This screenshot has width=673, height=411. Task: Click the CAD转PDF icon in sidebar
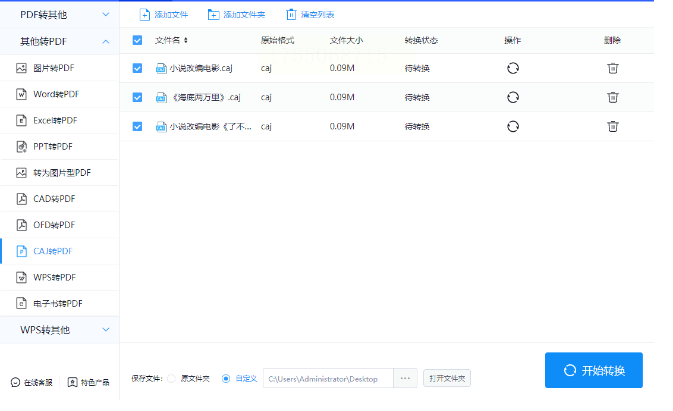pyautogui.click(x=21, y=199)
